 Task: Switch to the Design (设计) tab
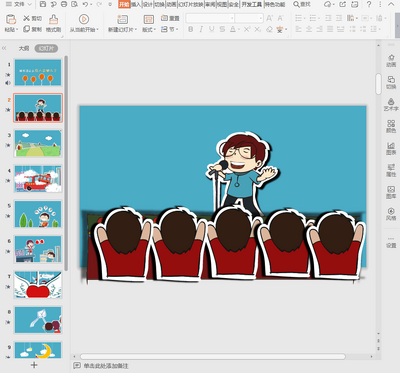tap(148, 4)
